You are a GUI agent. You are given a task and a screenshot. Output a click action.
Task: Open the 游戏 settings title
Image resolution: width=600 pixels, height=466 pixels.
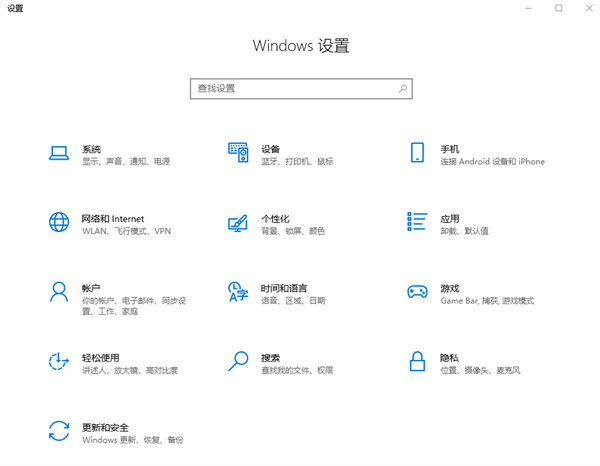click(x=450, y=288)
